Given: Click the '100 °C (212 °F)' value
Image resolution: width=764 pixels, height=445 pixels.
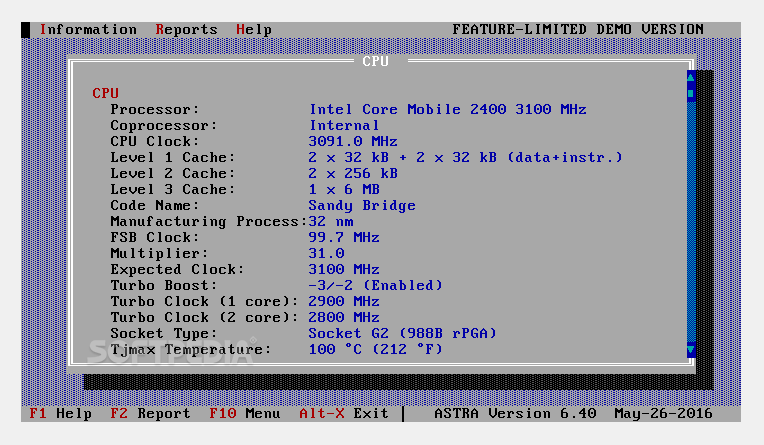Looking at the screenshot, I should click(x=375, y=350).
